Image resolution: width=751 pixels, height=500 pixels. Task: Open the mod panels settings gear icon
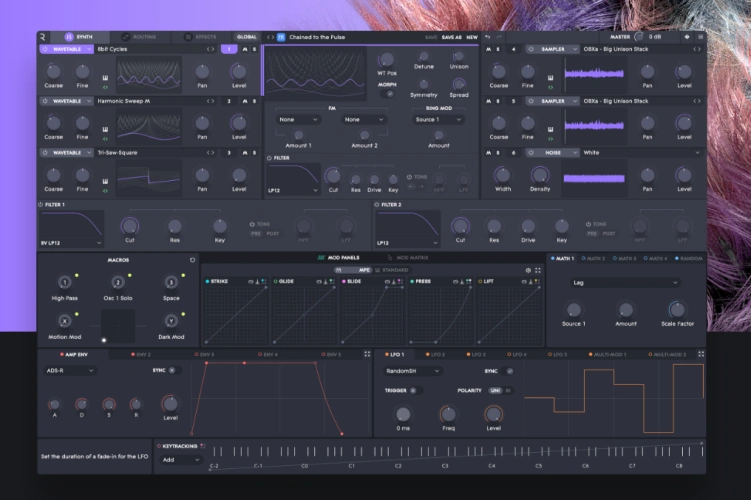point(527,270)
